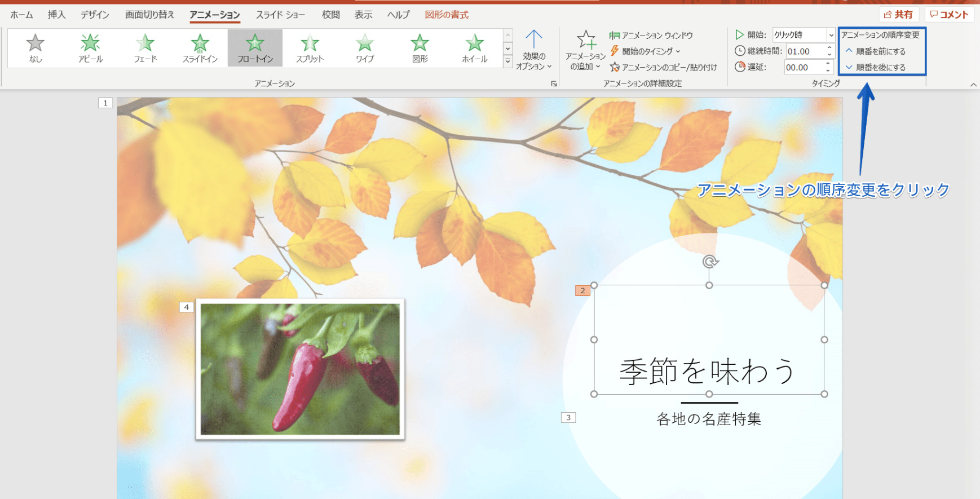
Task: Click 順番を後にする
Action: [875, 67]
